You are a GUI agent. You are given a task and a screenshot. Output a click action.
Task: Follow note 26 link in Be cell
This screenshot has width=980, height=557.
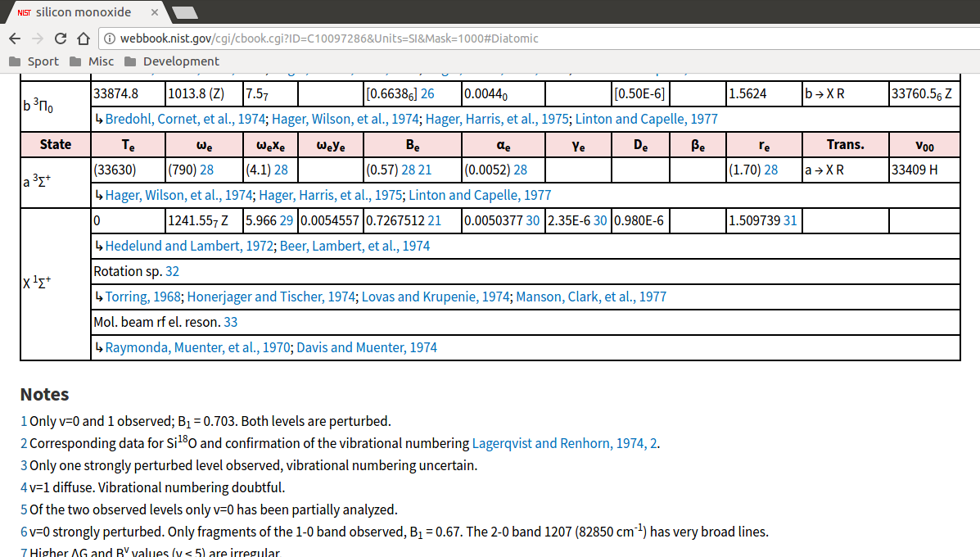427,93
